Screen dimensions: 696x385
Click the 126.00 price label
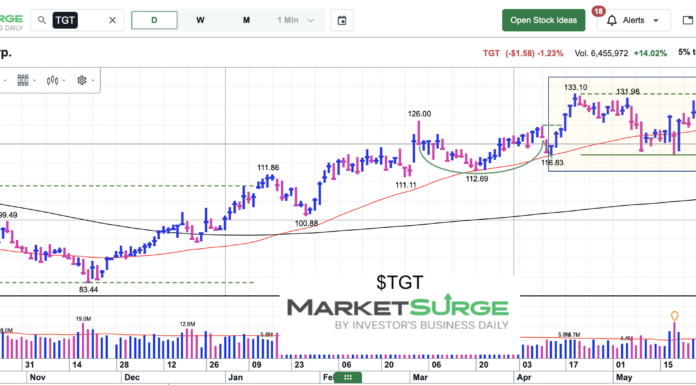(419, 114)
